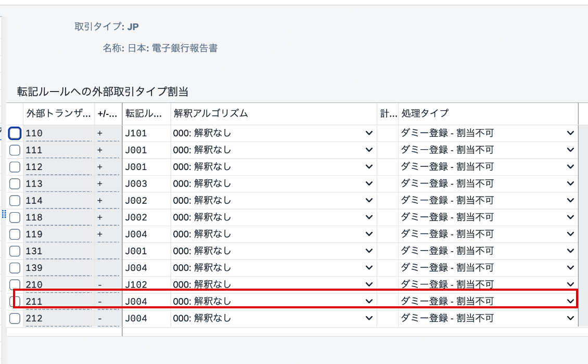Click posting rule J002 in row 118
588x364 pixels.
click(147, 217)
